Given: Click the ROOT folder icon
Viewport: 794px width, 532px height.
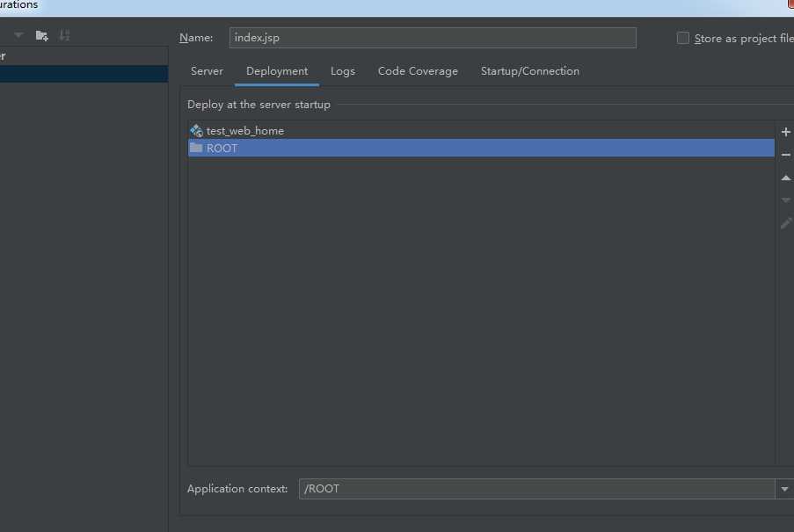Looking at the screenshot, I should (196, 148).
